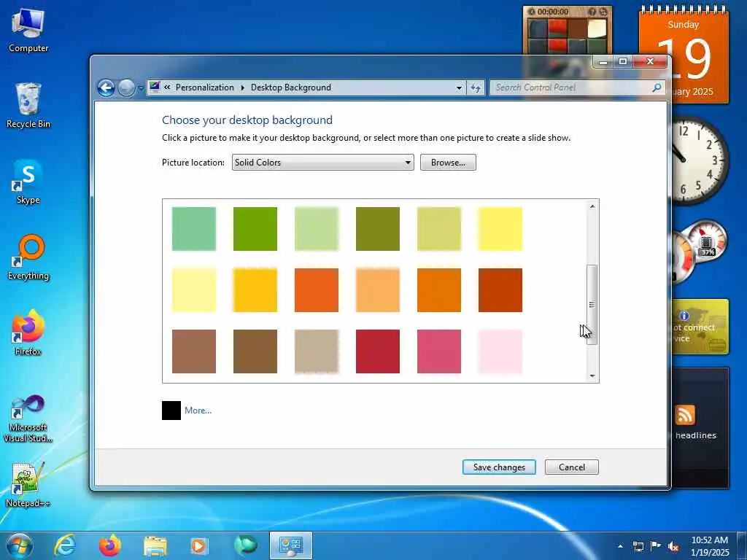Viewport: 747px width, 560px height.
Task: Click Save changes button
Action: [499, 467]
